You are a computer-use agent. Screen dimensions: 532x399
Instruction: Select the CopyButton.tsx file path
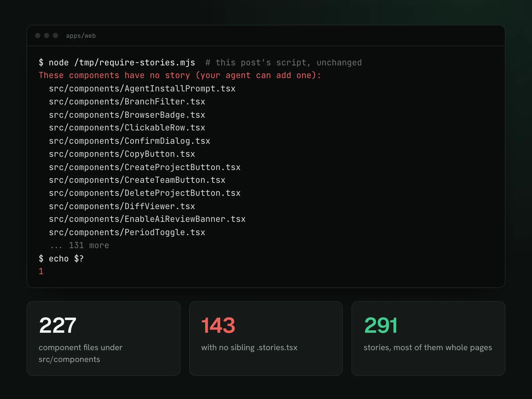[122, 154]
